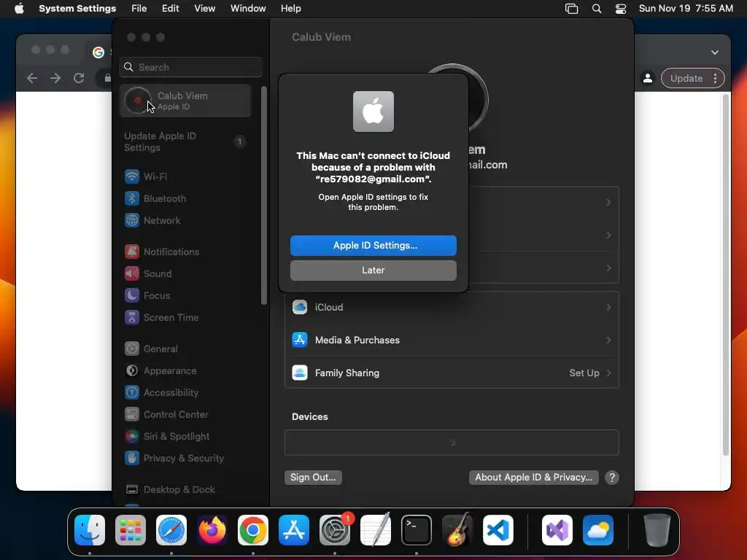Open the Help menu
747x560 pixels.
290,9
